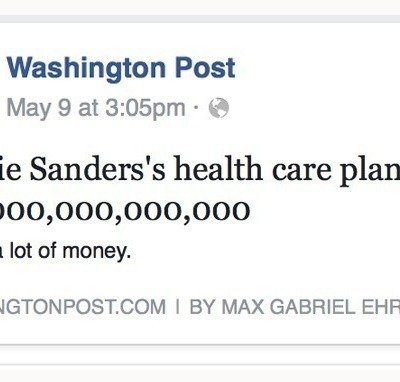This screenshot has height=382, width=400.
Task: Click the dot separator beside the globe icon
Action: point(196,108)
